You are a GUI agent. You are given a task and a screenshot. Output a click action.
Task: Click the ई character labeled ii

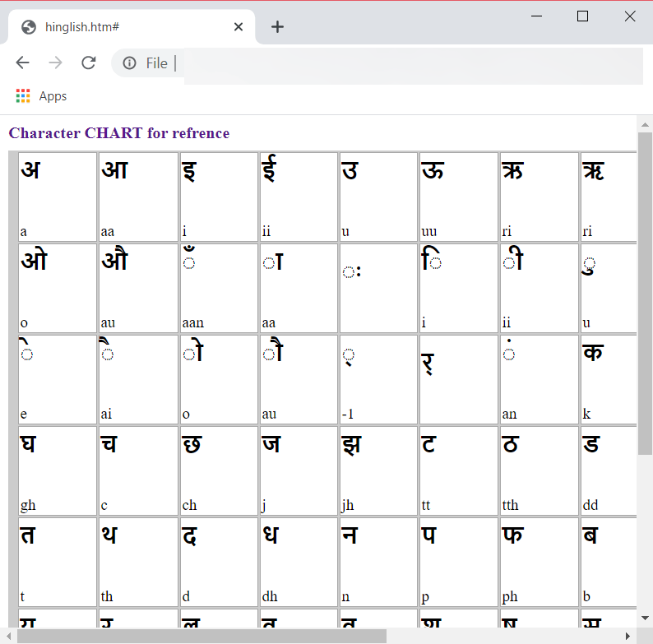tap(270, 169)
